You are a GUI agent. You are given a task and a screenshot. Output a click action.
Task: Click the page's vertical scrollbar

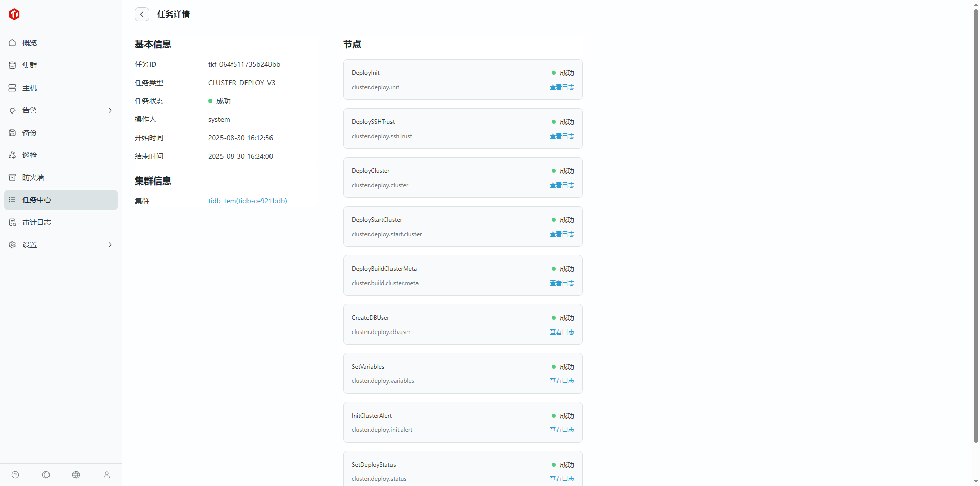point(976,224)
